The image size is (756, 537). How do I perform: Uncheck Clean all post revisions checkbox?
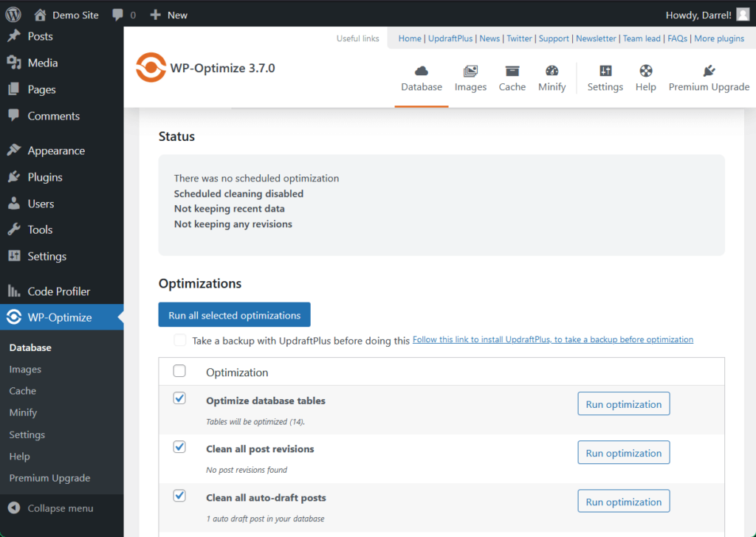tap(179, 447)
